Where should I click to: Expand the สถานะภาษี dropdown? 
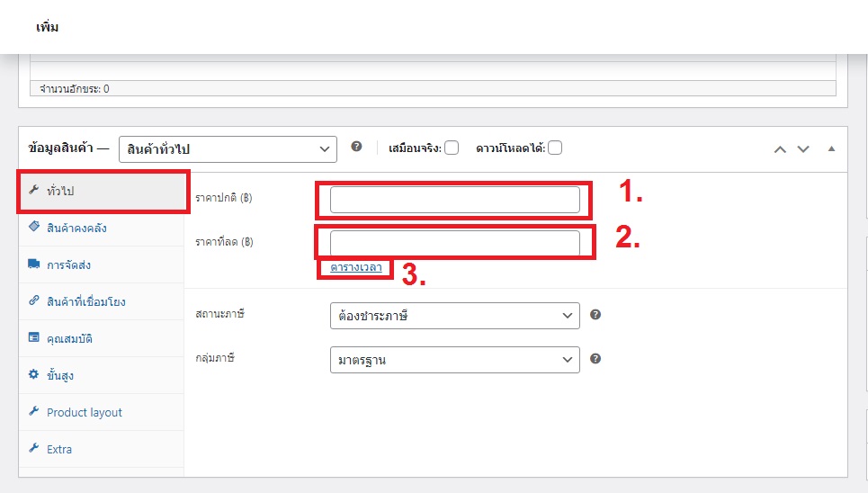point(454,316)
